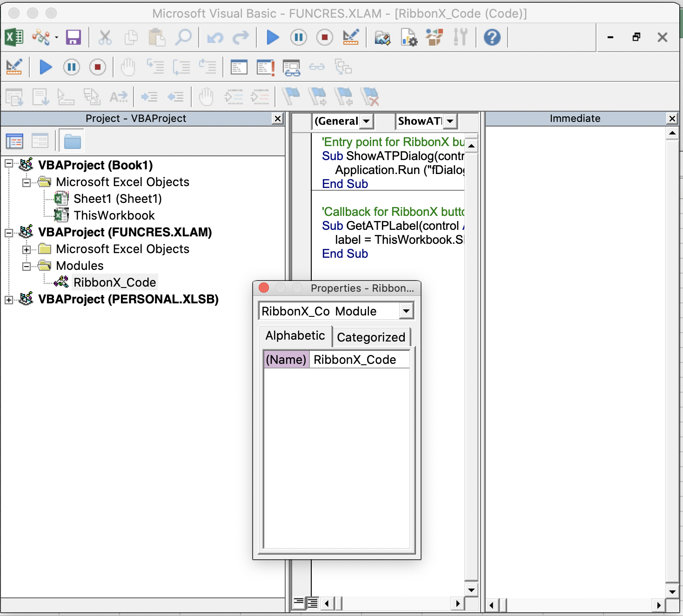Click the Undo arrow icon

click(215, 37)
